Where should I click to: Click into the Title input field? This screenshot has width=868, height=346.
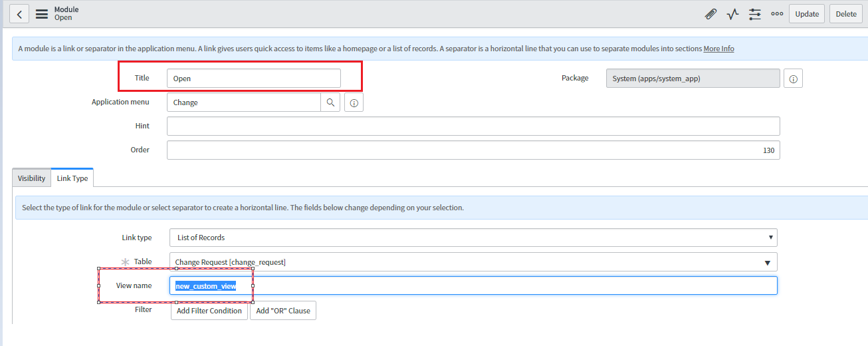253,79
